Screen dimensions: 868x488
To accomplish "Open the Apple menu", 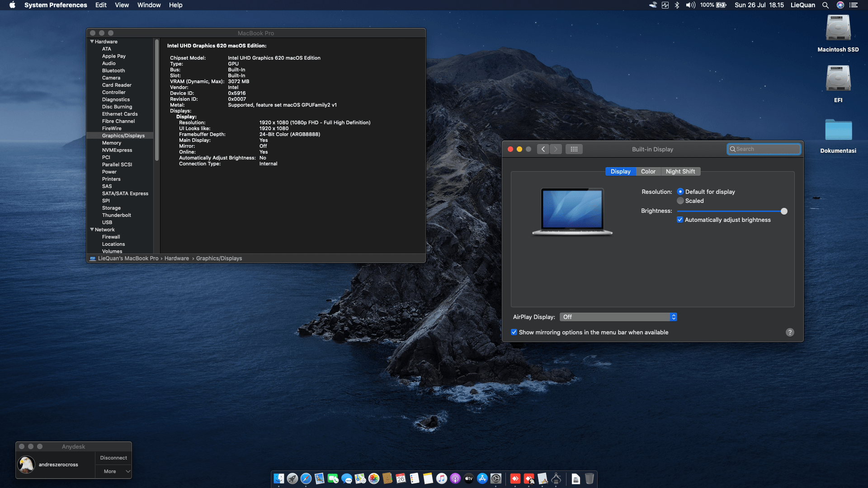I will point(12,5).
